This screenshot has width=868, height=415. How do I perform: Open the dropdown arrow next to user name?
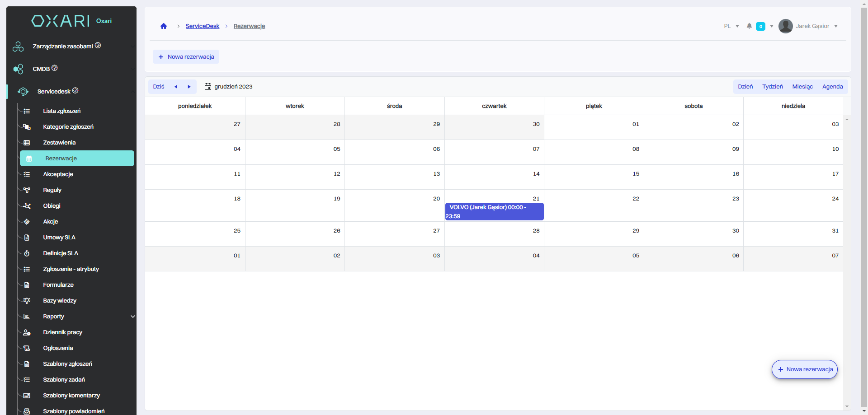point(836,26)
